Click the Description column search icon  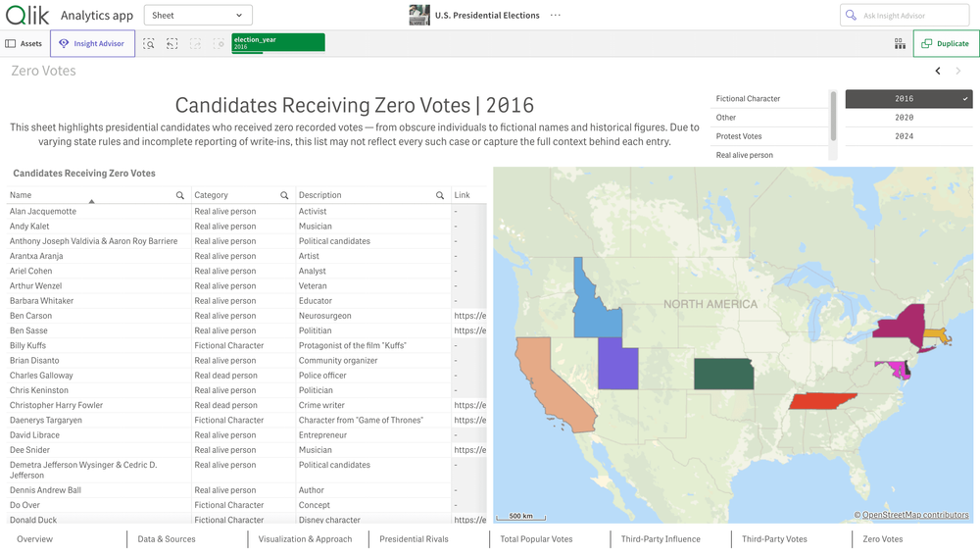click(x=440, y=195)
